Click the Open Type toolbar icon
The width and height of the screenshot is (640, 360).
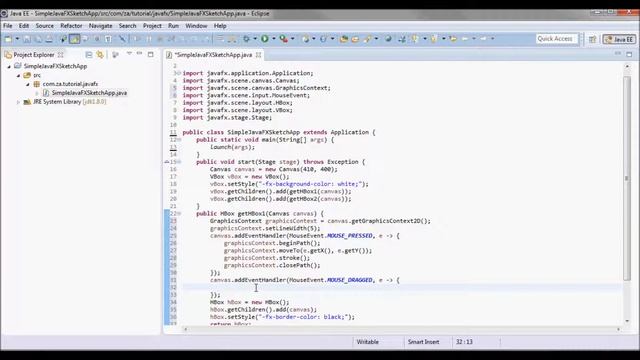[x=344, y=39]
